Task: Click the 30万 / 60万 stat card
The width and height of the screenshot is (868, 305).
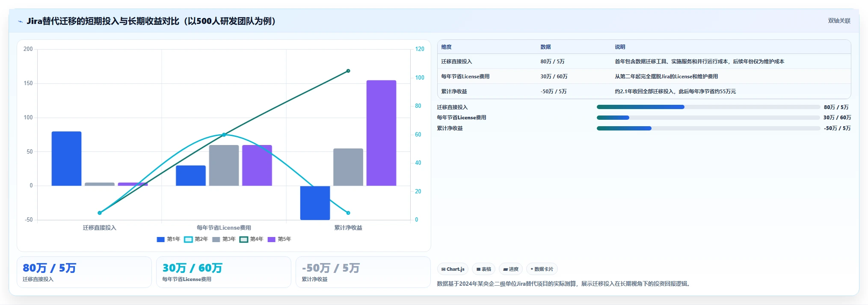Action: click(224, 272)
